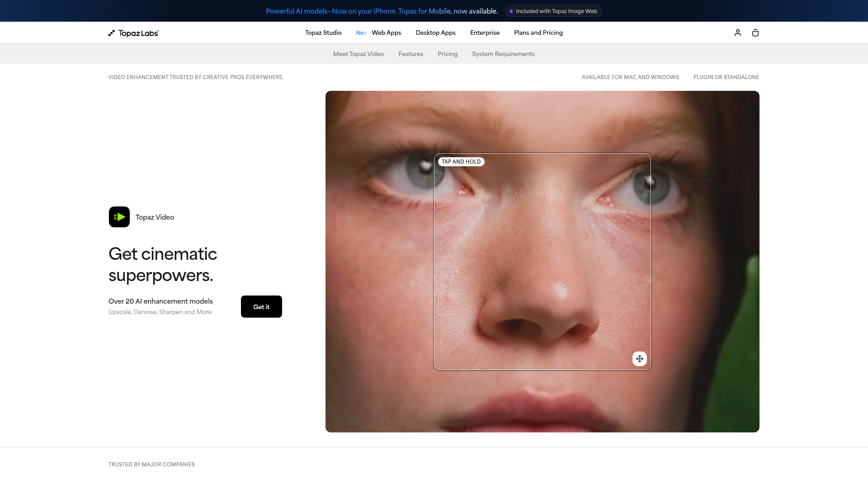Open the shopping bag cart icon
Image resolution: width=868 pixels, height=488 pixels.
[x=755, y=33]
